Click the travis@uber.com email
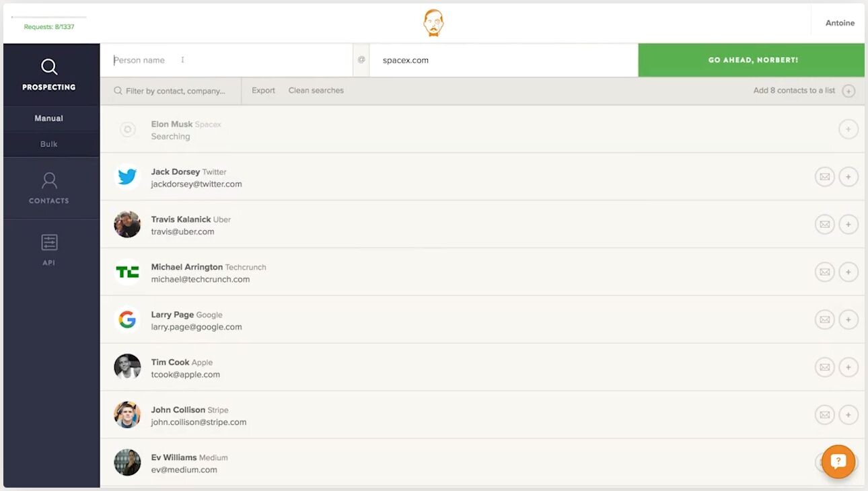The width and height of the screenshot is (868, 491). pos(182,232)
